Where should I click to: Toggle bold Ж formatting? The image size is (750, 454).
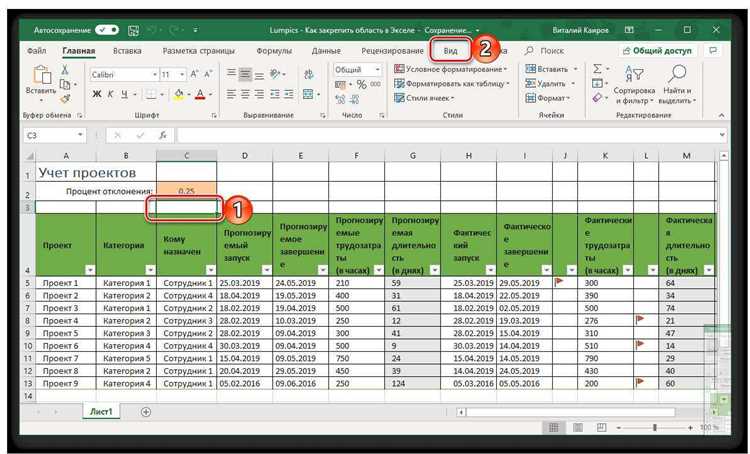click(x=97, y=94)
